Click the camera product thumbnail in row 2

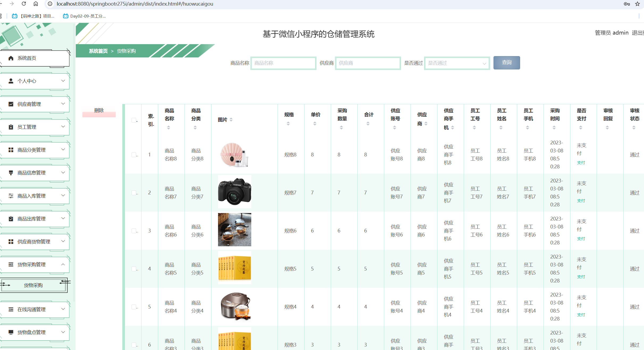pyautogui.click(x=234, y=191)
